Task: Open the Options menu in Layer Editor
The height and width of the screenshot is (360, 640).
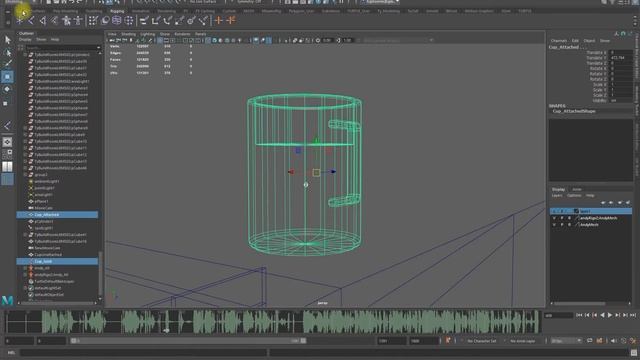Action: point(574,196)
